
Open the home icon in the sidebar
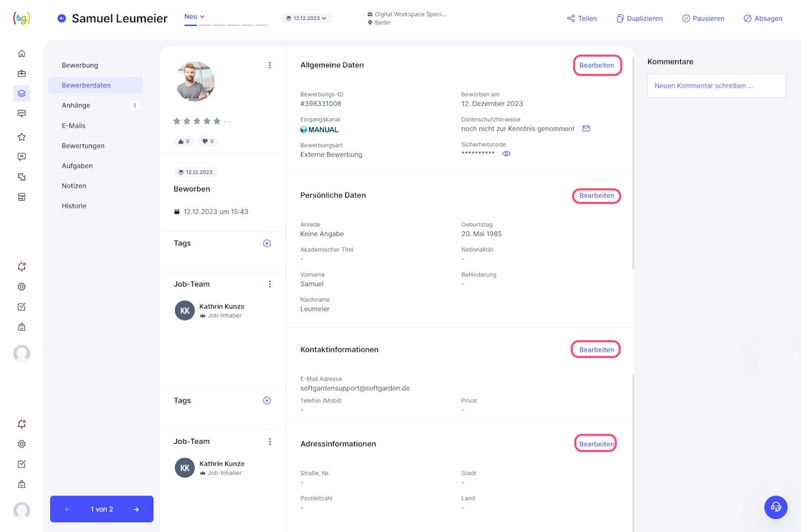[22, 54]
